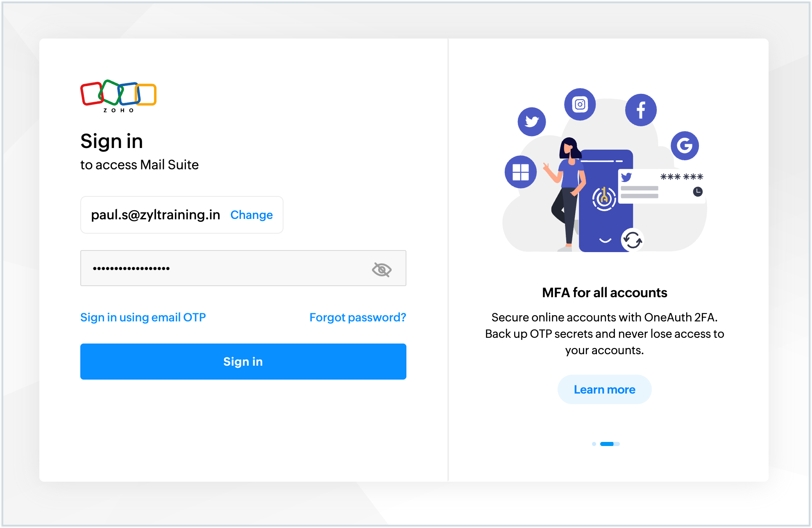The image size is (812, 528).
Task: Click the OneAuth key icon on the phone
Action: pos(603,199)
